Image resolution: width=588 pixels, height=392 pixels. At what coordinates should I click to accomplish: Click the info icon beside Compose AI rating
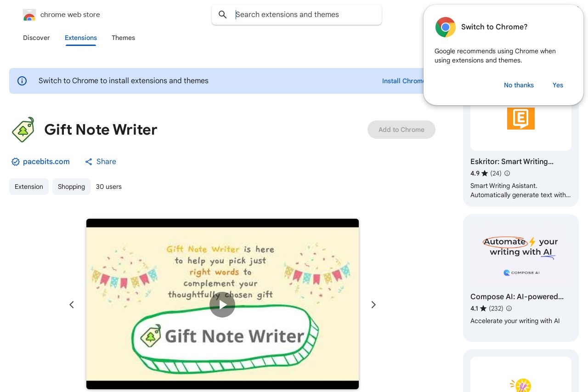pos(509,309)
